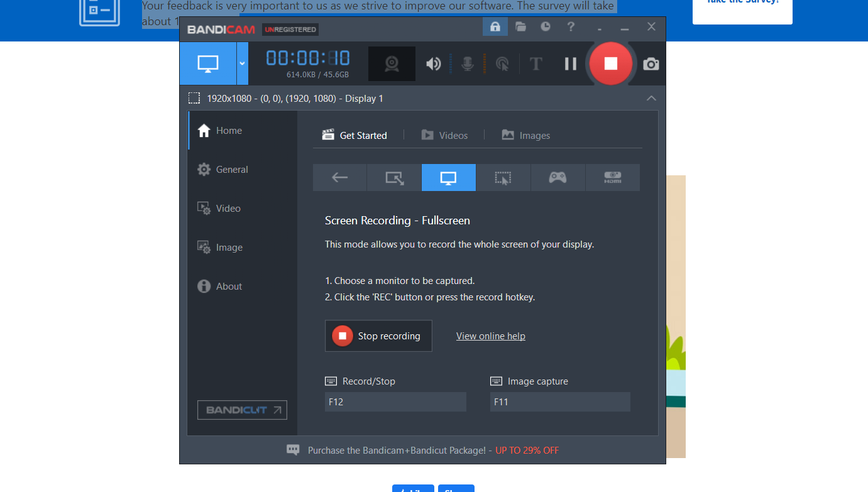Select the around mouse recording mode

click(503, 177)
